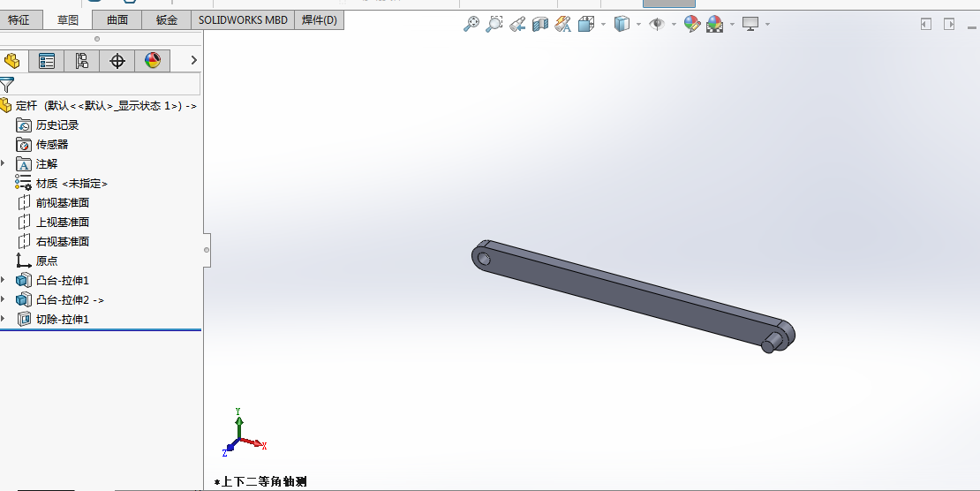This screenshot has height=491, width=980.
Task: Open Dynamic Annotation Views icon
Action: click(562, 24)
